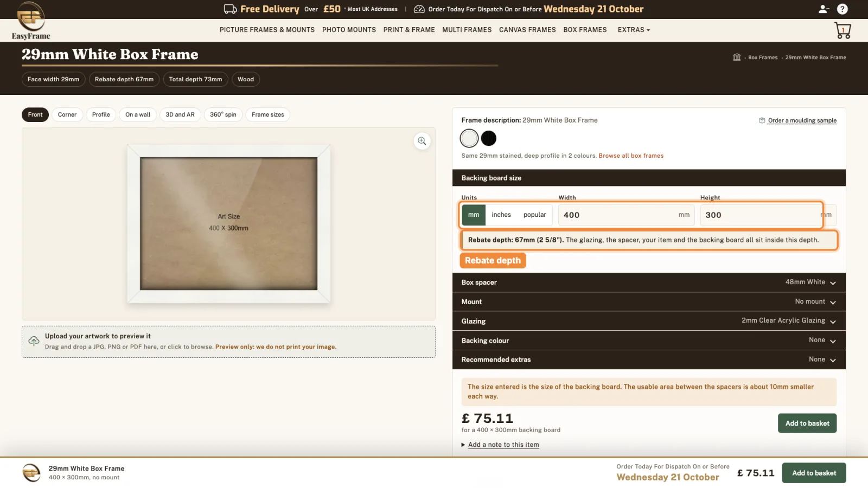Screen dimensions: 868x488
Task: Expand the Glazing options
Action: (649, 321)
